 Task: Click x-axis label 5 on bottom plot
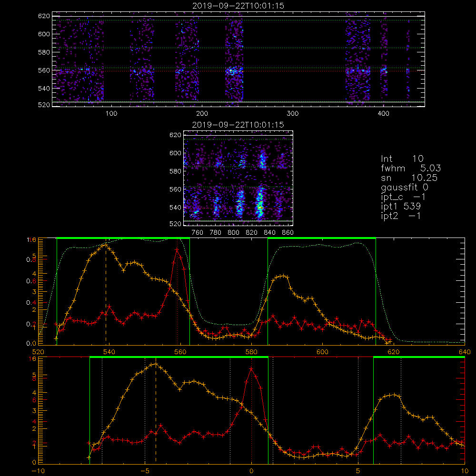click(358, 471)
